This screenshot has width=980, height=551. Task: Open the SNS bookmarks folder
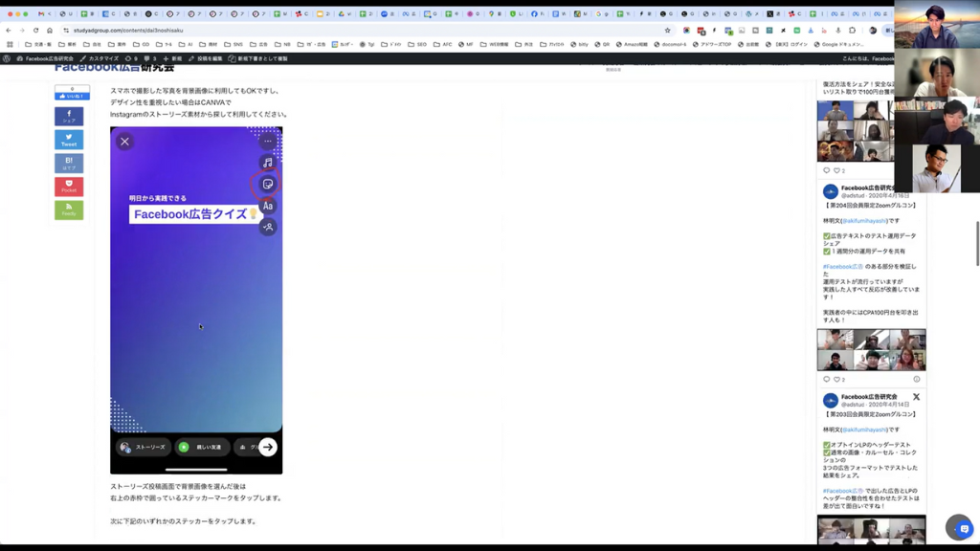[234, 44]
